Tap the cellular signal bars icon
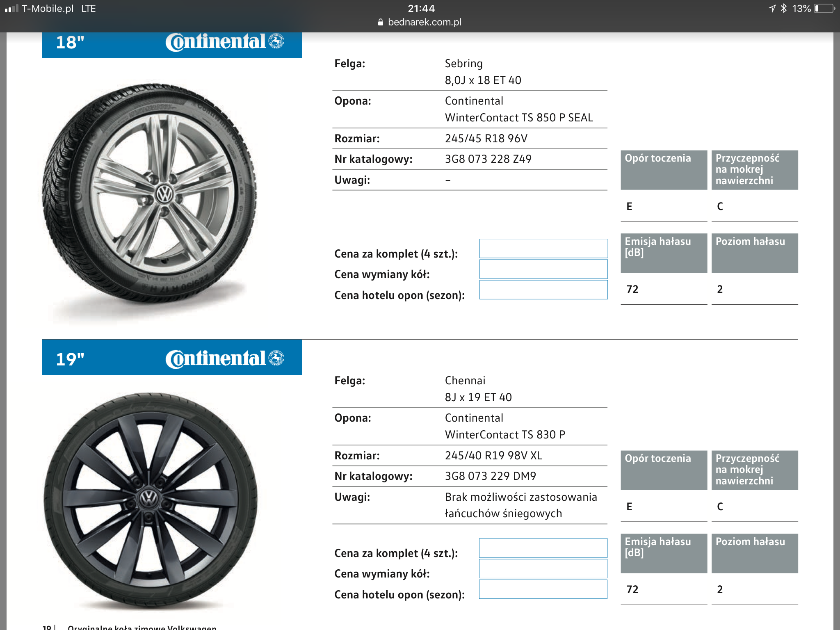The width and height of the screenshot is (840, 630). (11, 8)
